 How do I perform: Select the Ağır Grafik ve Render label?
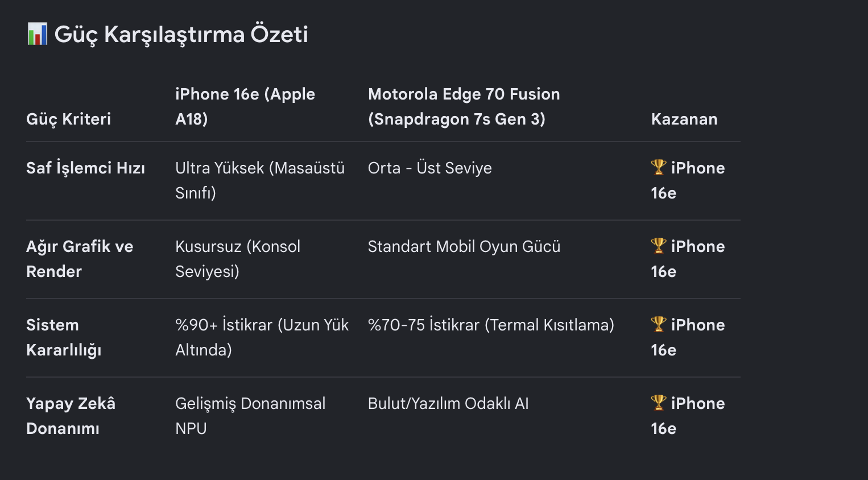click(80, 259)
